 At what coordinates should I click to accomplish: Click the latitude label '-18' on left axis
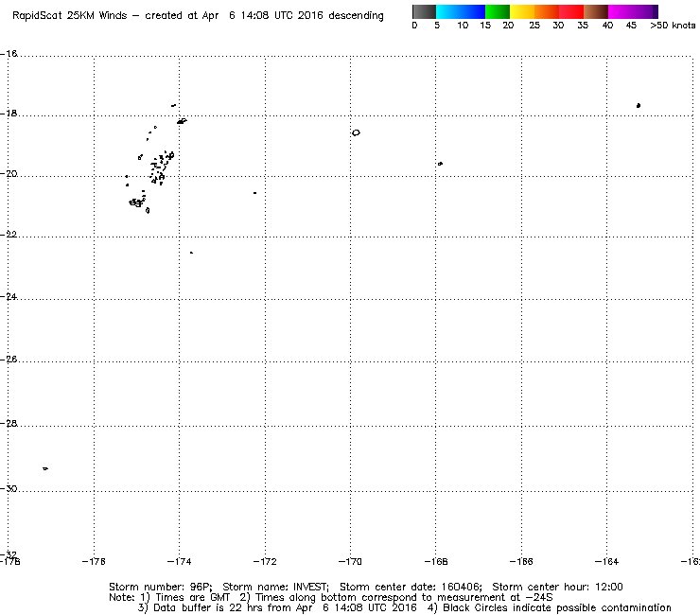9,114
